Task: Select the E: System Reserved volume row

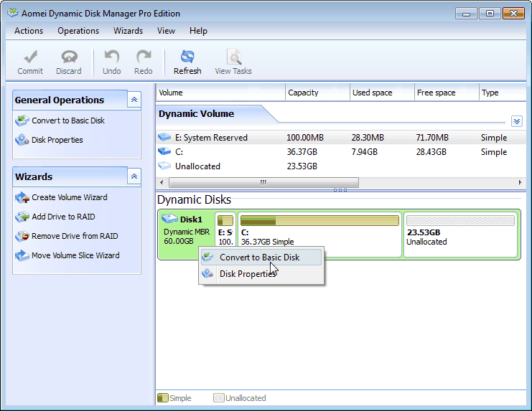Action: [341, 138]
